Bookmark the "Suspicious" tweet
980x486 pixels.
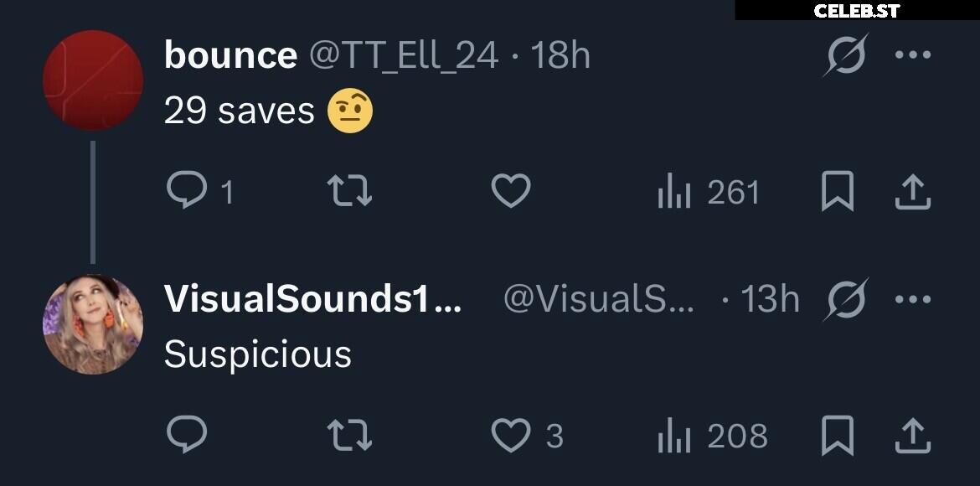coord(838,436)
